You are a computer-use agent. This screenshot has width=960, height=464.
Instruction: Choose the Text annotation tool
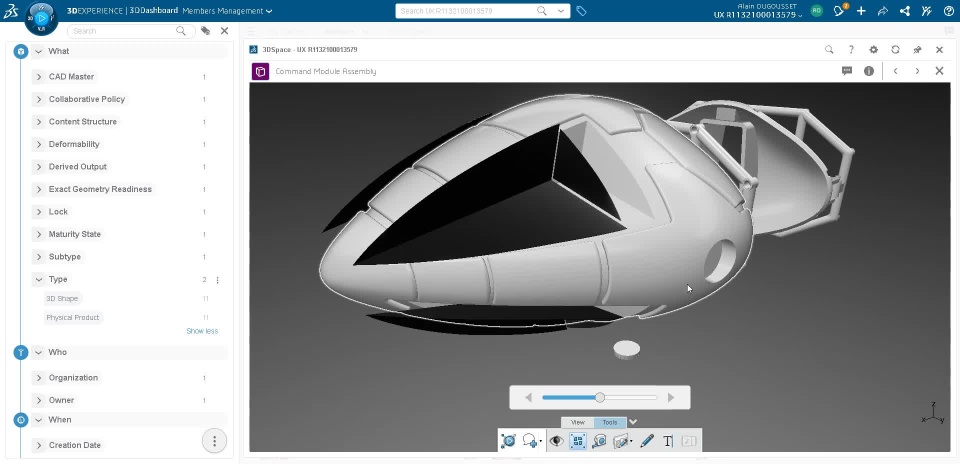click(668, 441)
